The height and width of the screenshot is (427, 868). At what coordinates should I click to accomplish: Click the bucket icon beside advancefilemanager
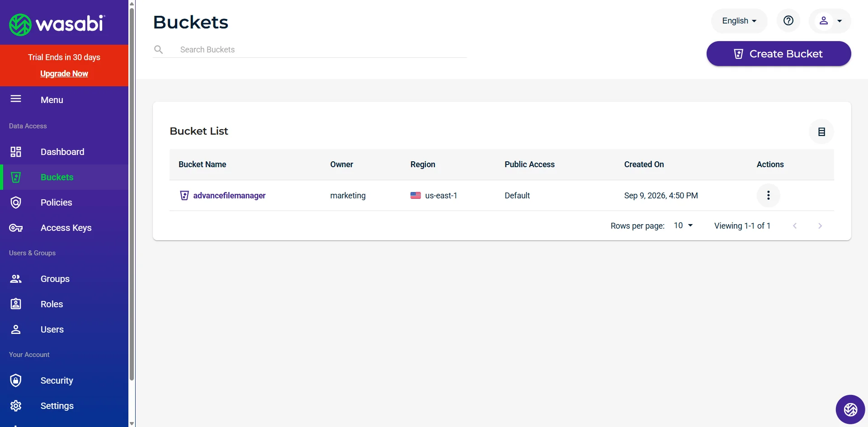click(x=184, y=195)
